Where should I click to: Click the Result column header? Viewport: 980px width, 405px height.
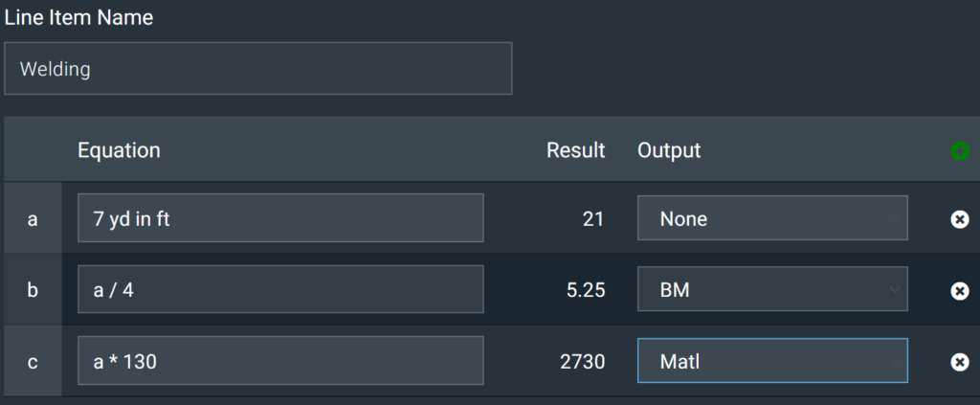coord(575,150)
